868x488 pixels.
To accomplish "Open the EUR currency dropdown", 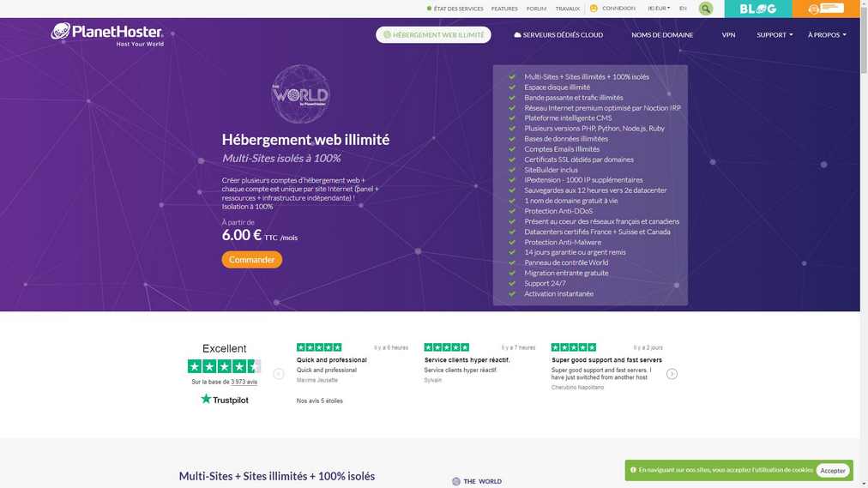I will [x=659, y=9].
